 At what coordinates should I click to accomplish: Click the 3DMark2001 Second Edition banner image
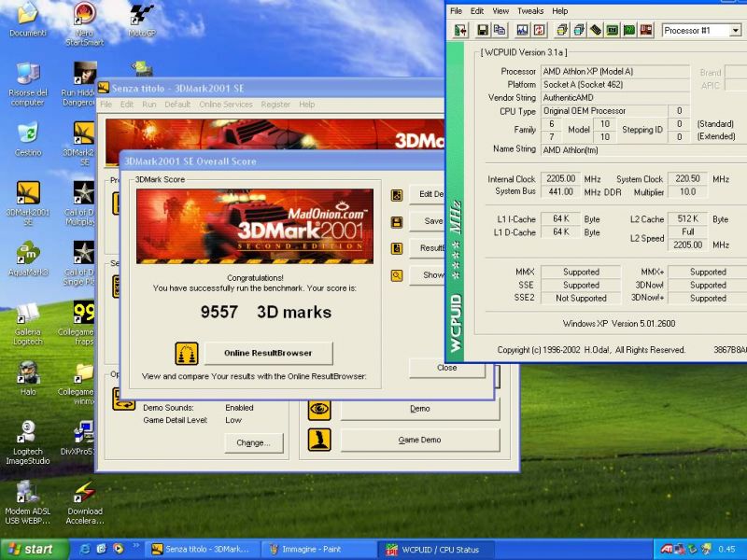point(255,226)
